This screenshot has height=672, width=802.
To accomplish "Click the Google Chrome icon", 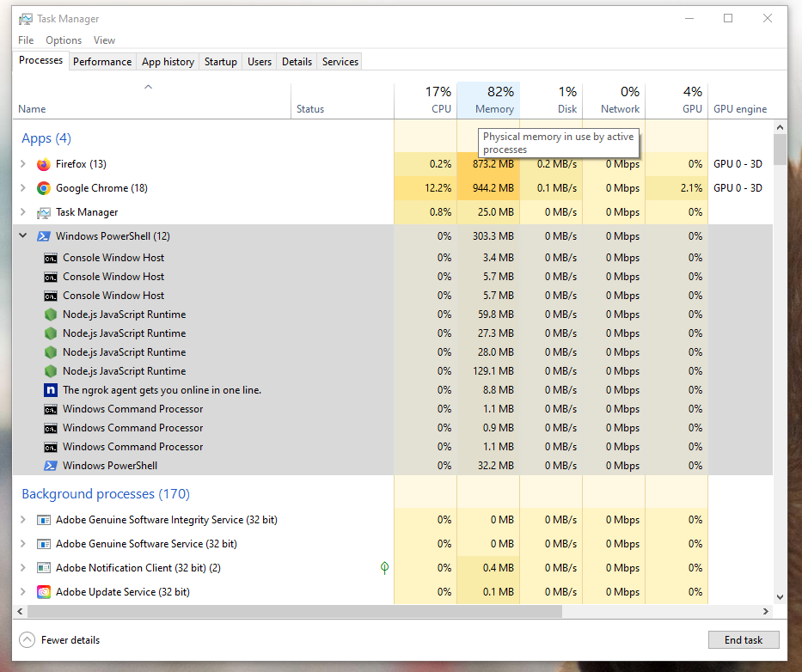I will (44, 187).
